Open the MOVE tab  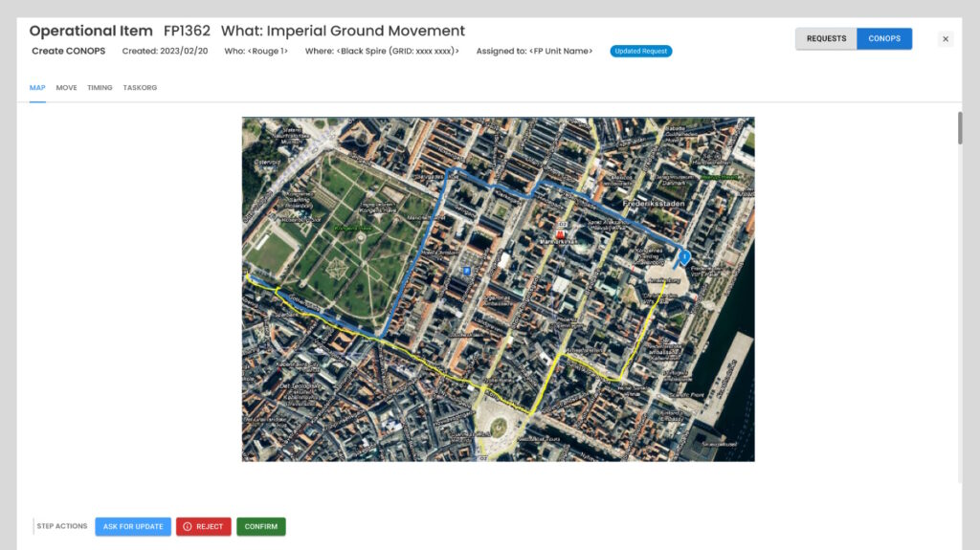coord(66,88)
